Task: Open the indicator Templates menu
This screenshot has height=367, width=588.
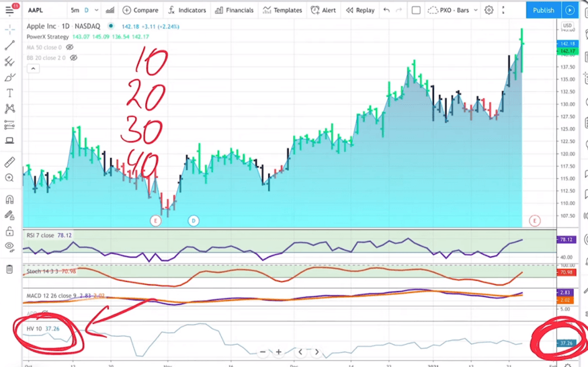Action: (x=282, y=10)
